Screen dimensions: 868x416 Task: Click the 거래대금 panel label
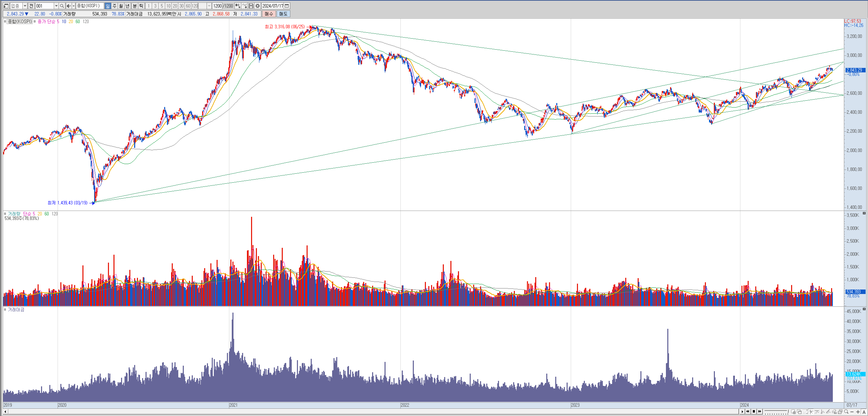click(16, 310)
